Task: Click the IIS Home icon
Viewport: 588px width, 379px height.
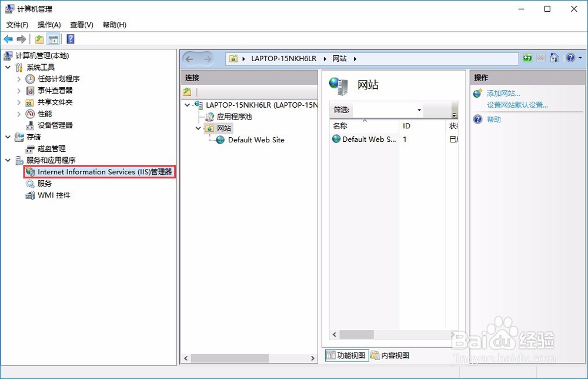Action: 554,58
